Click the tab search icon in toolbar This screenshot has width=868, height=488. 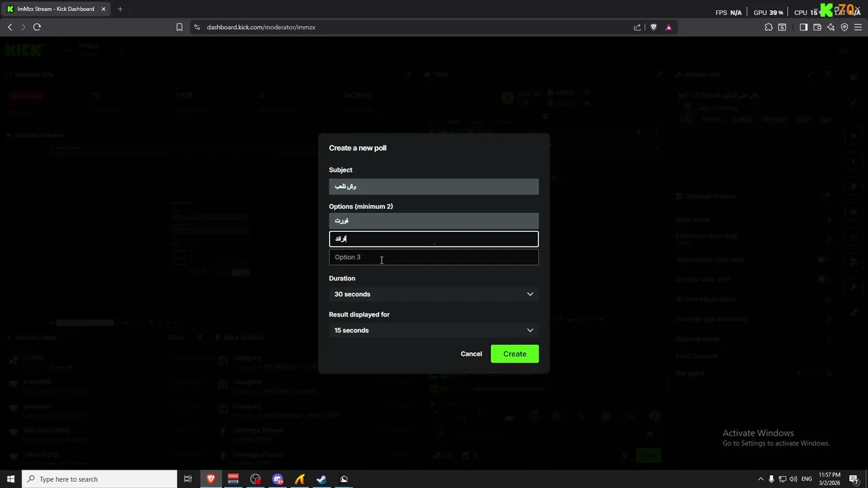click(782, 27)
